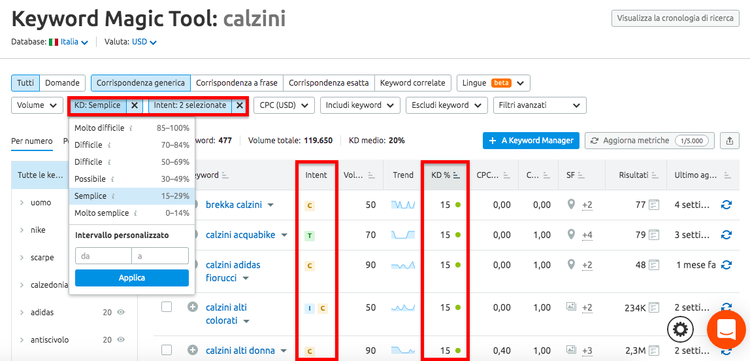Choose Possibile 30–49% option
Image resolution: width=750 pixels, height=361 pixels.
[x=132, y=179]
